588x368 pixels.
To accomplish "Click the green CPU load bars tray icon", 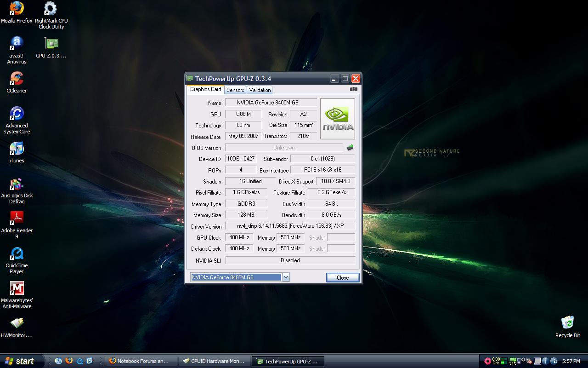I will [504, 361].
